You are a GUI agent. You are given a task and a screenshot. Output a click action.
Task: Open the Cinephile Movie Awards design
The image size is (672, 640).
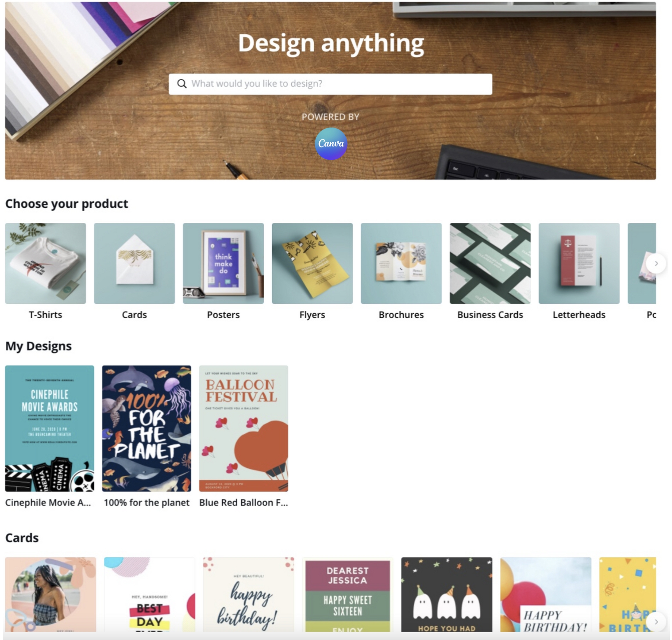pos(49,428)
